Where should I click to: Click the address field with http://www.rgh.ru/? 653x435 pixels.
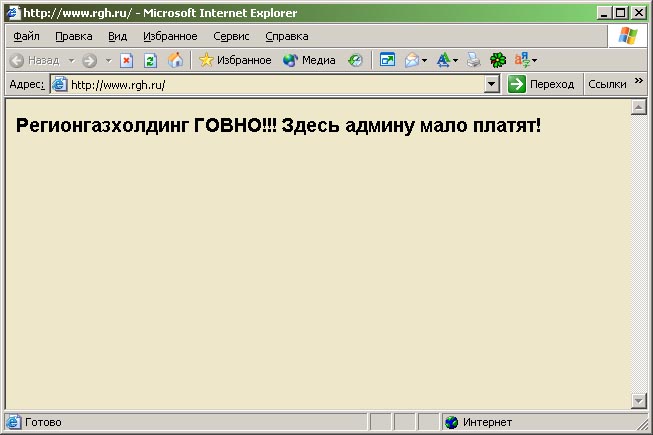[270, 85]
